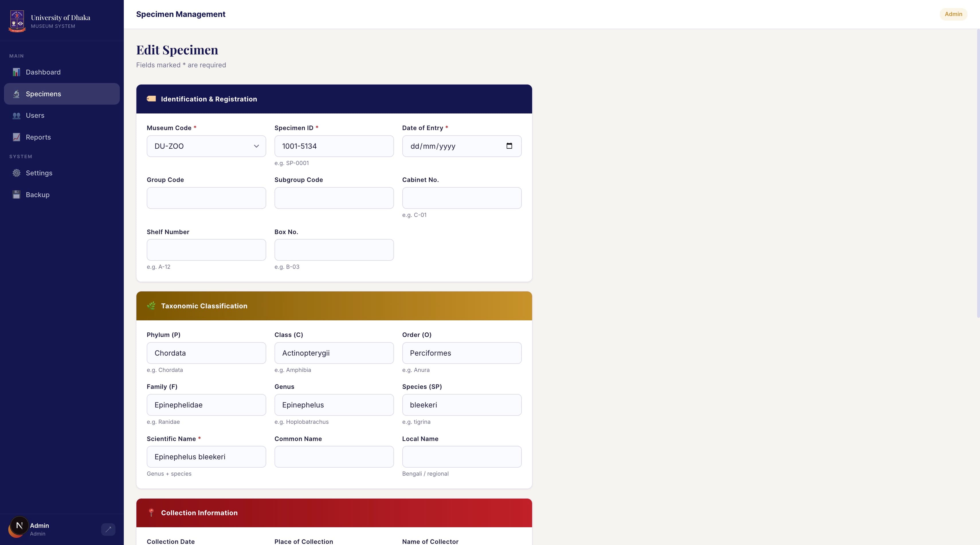Click the Specimen Management title text
Viewport: 980px width, 545px height.
coord(181,14)
